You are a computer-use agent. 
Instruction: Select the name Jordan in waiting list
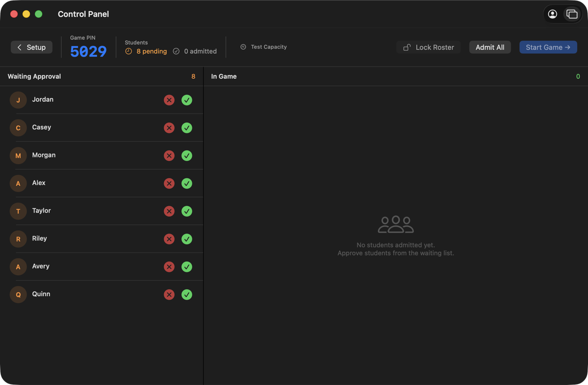coord(43,100)
